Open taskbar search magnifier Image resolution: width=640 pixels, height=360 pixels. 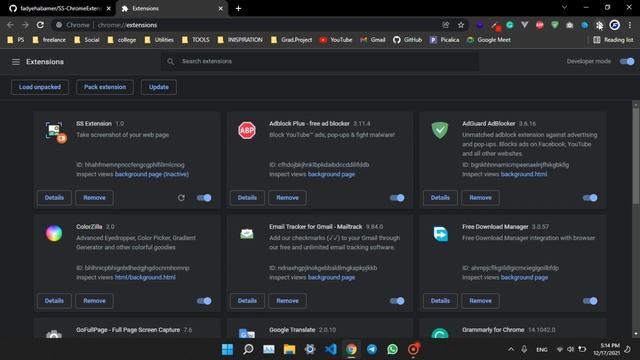pyautogui.click(x=248, y=349)
